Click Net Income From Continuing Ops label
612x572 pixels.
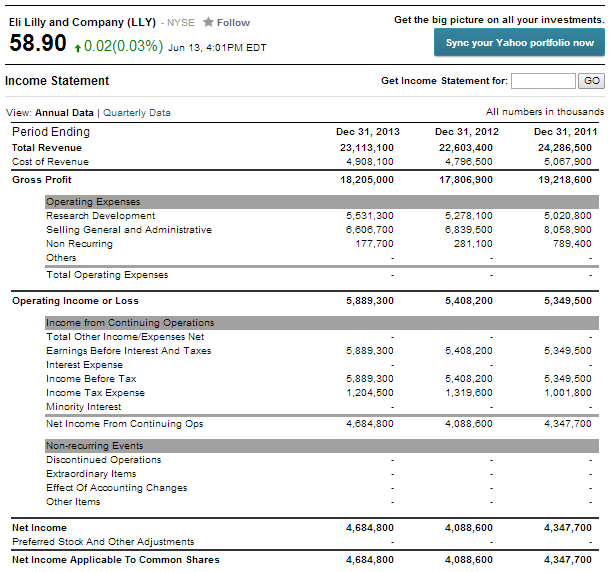pos(125,424)
